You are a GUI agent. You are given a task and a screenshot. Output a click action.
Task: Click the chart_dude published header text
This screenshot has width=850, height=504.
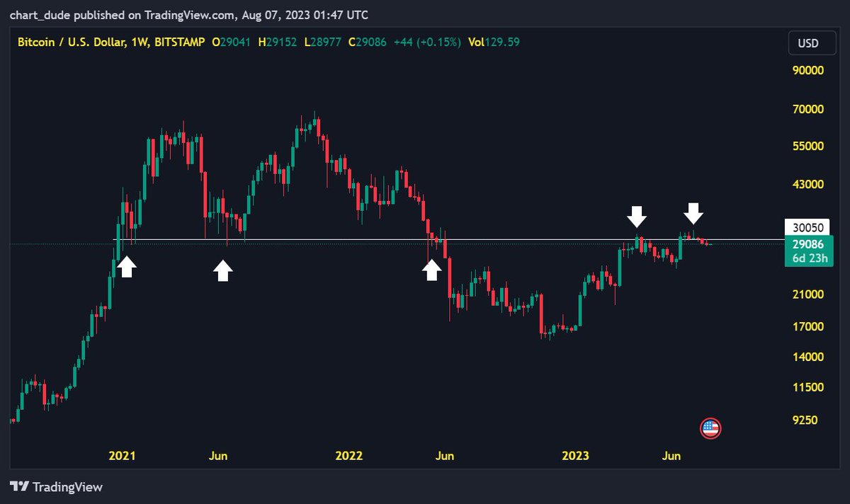click(x=188, y=15)
